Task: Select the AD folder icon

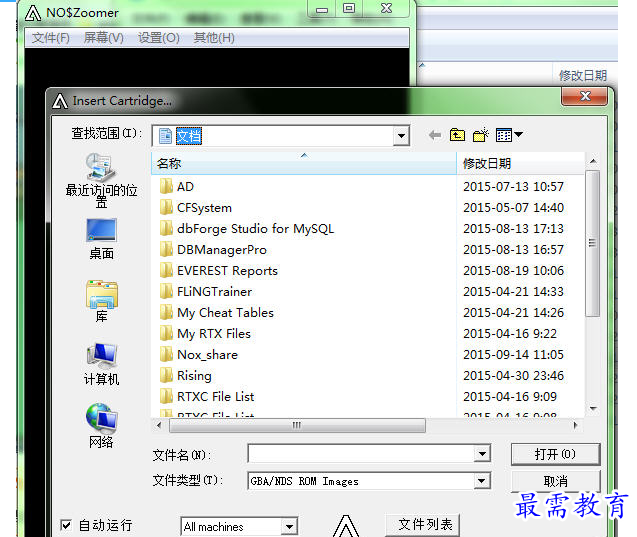Action: pyautogui.click(x=166, y=186)
